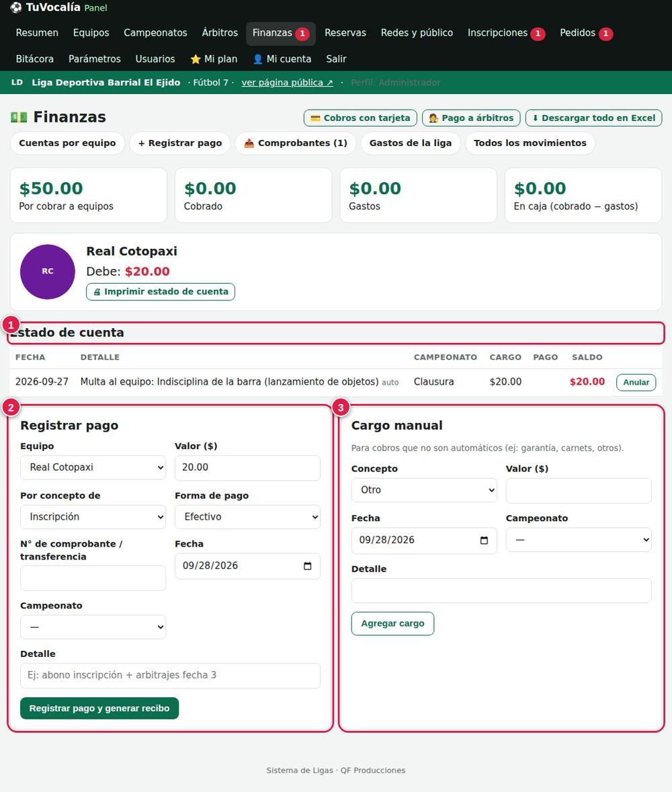The height and width of the screenshot is (792, 672).
Task: Click the star icon beside Mi plan
Action: pos(196,59)
